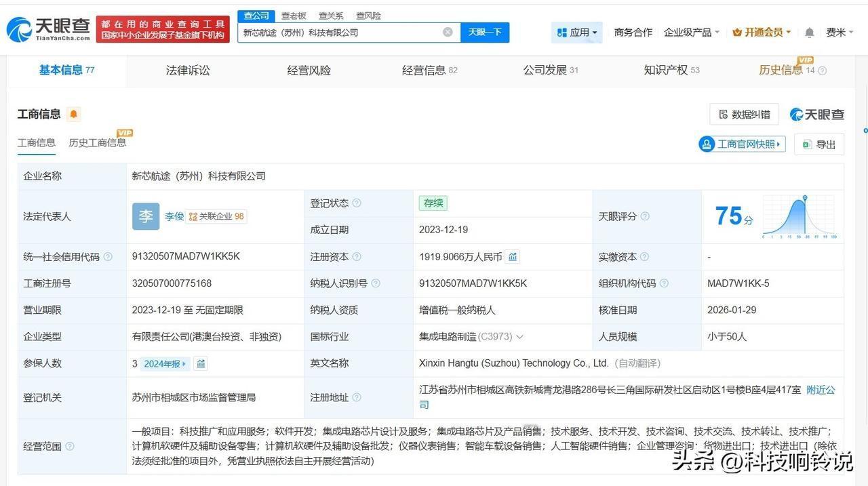The height and width of the screenshot is (486, 868).
Task: Select the 查公司 search tab
Action: click(256, 16)
